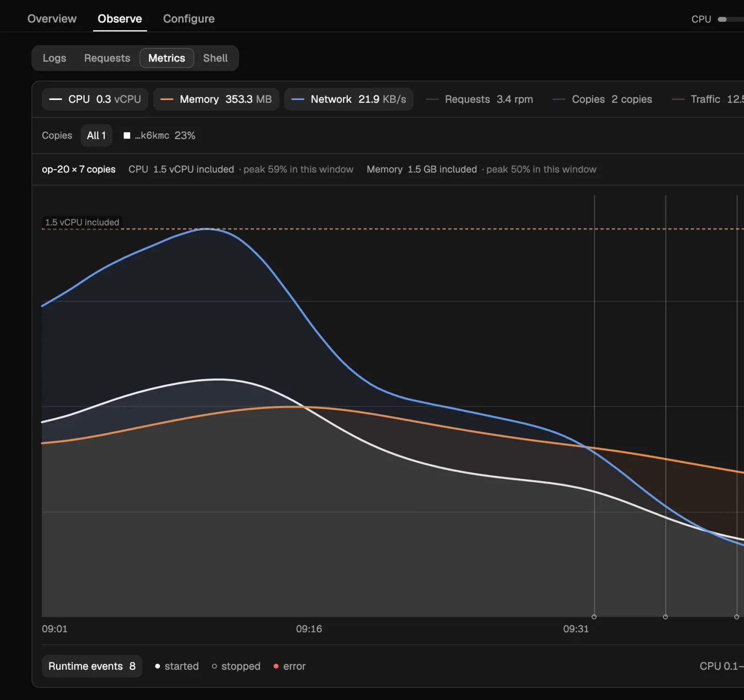Toggle the Network 21.9 KB/s series
This screenshot has width=744, height=700.
pyautogui.click(x=348, y=99)
